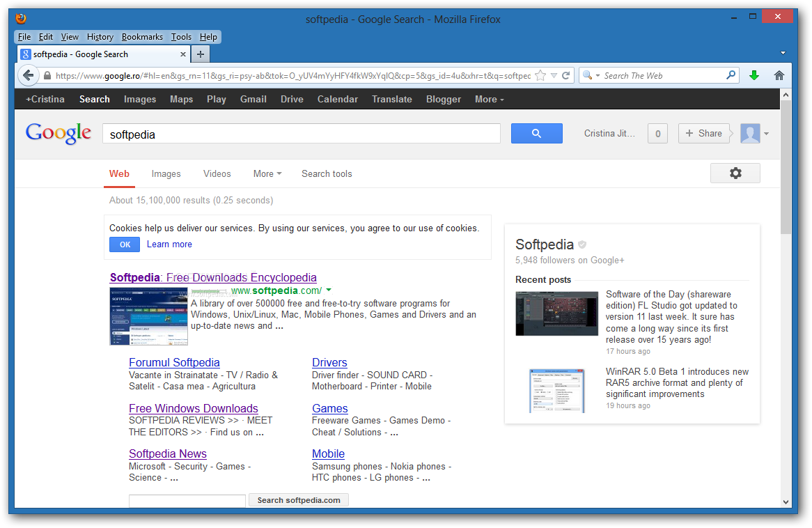812x528 pixels.
Task: Open a new tab with the plus button
Action: [x=201, y=54]
